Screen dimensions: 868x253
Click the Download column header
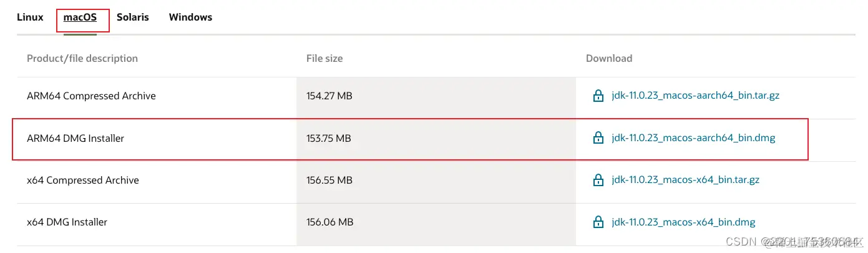point(608,58)
